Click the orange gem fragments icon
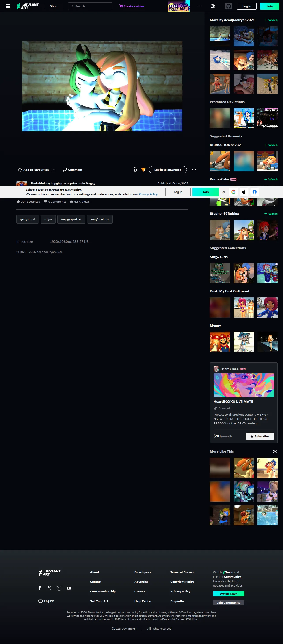Image resolution: width=283 pixels, height=644 pixels. (x=143, y=170)
